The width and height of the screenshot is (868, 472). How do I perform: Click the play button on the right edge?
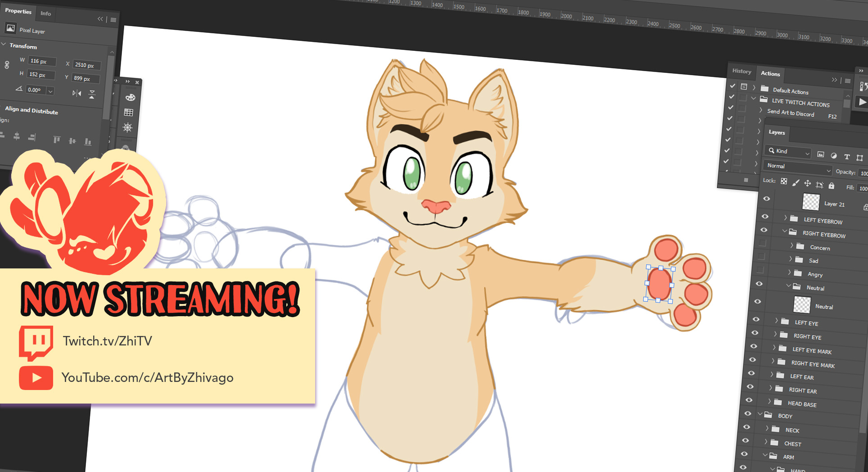click(862, 102)
